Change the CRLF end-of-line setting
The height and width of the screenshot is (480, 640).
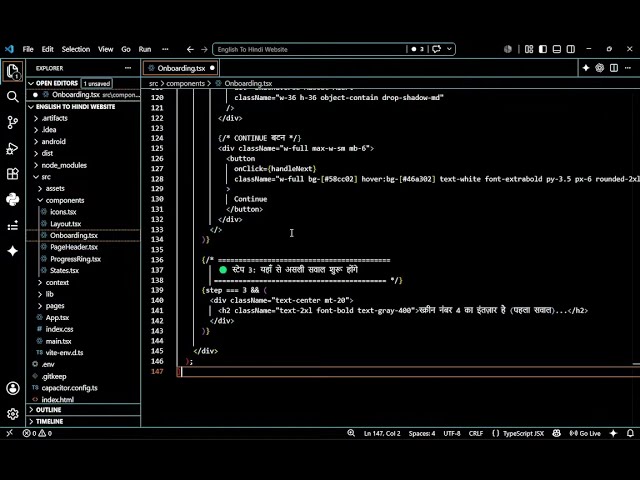pos(476,433)
